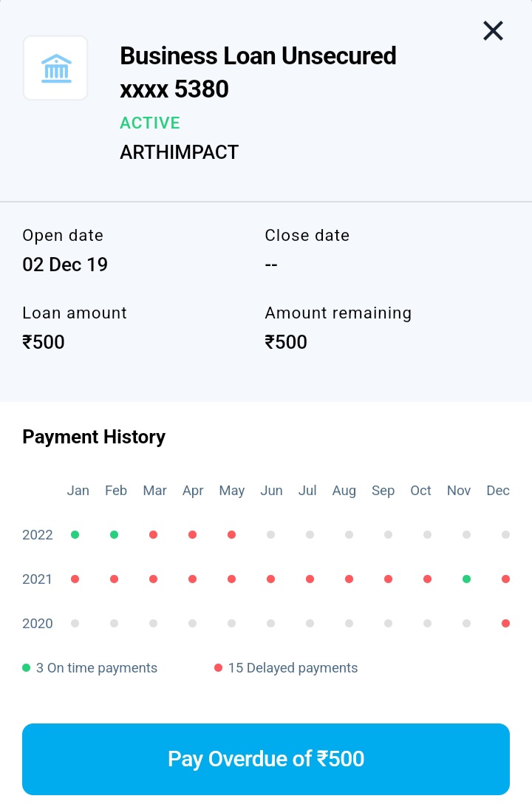The height and width of the screenshot is (807, 532).
Task: Select grey dot for Jun 2022
Action: point(270,534)
